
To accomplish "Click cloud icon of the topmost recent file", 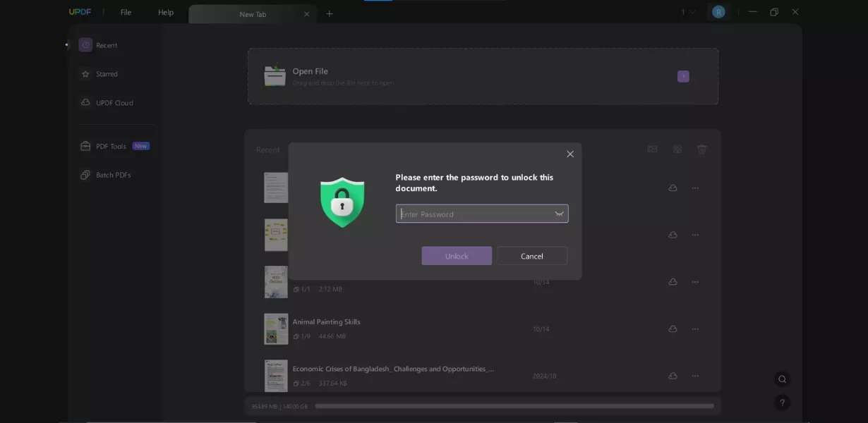I will 673,188.
